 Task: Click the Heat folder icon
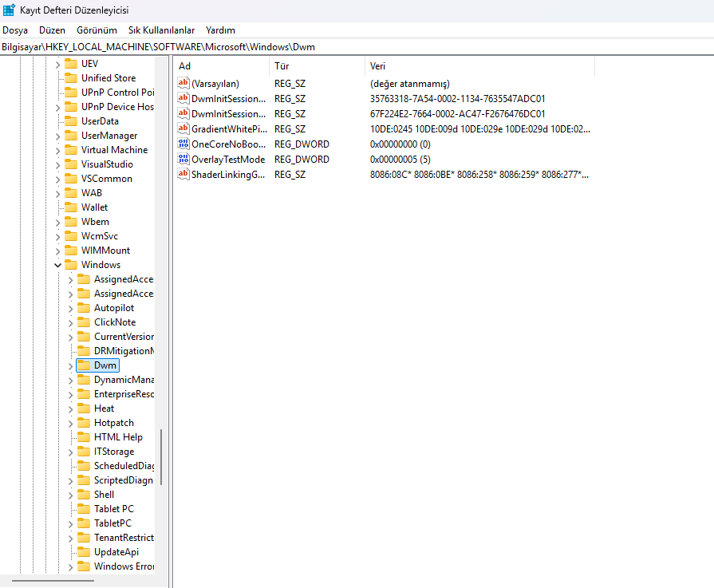(x=83, y=408)
